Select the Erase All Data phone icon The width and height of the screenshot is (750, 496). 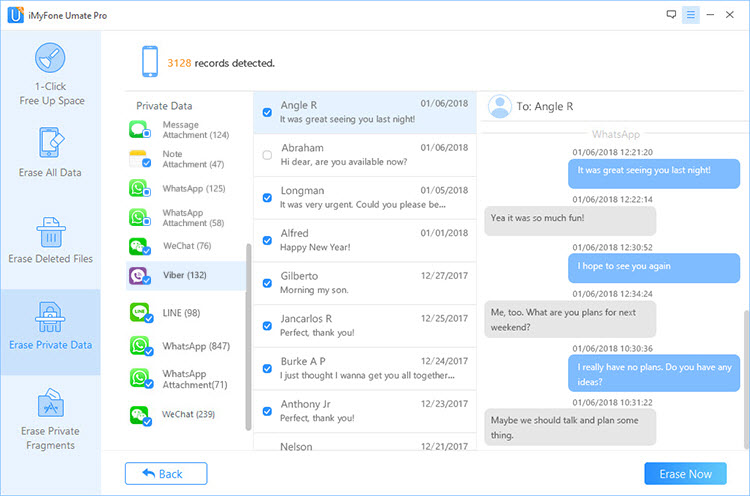point(51,143)
